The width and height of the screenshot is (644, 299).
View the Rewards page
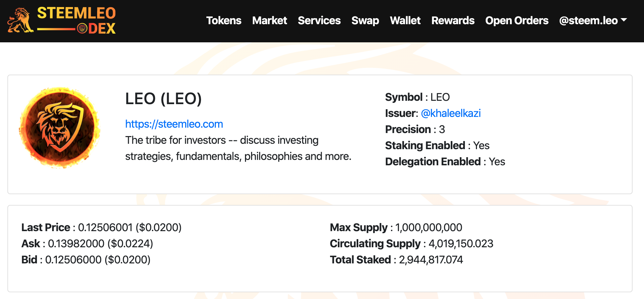(x=453, y=20)
